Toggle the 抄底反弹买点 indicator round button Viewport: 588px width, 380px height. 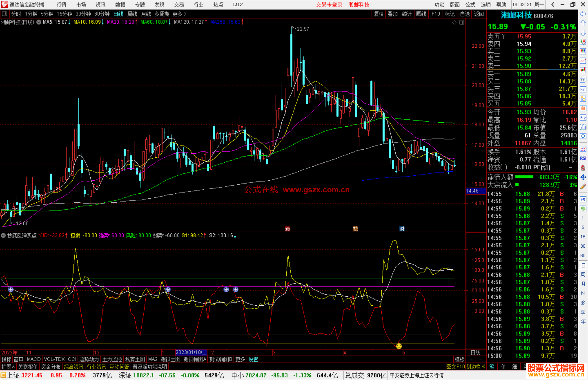pos(4,235)
